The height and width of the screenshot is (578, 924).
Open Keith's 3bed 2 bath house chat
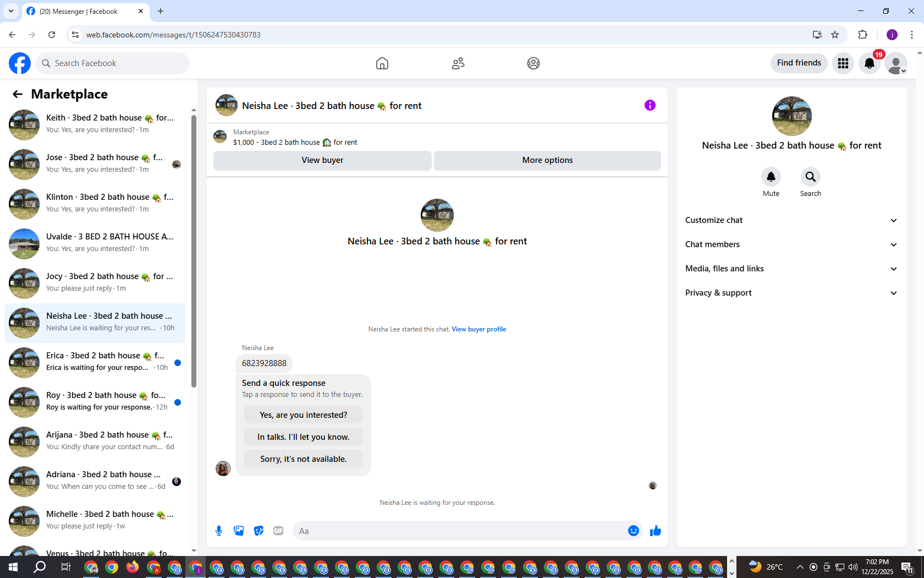(x=95, y=124)
